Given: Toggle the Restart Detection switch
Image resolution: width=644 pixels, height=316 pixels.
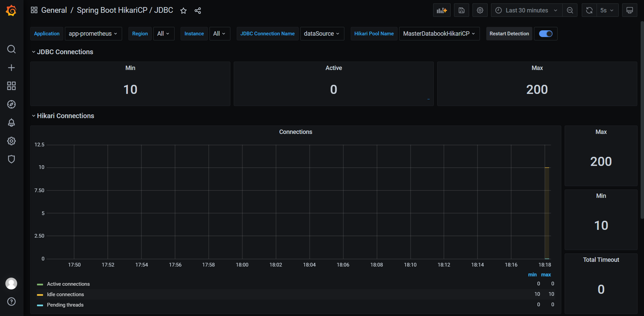Looking at the screenshot, I should [545, 34].
